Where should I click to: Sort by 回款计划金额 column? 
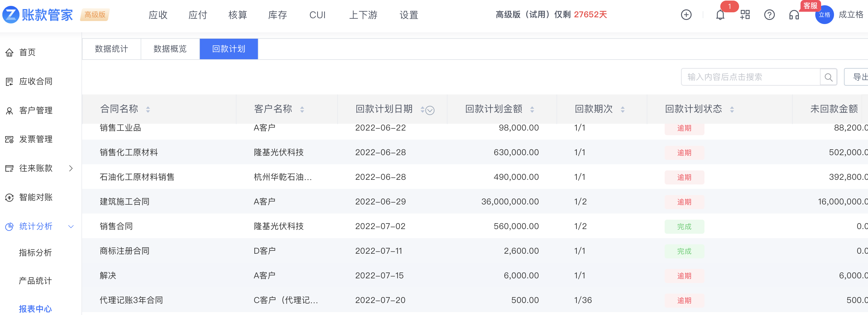[532, 109]
